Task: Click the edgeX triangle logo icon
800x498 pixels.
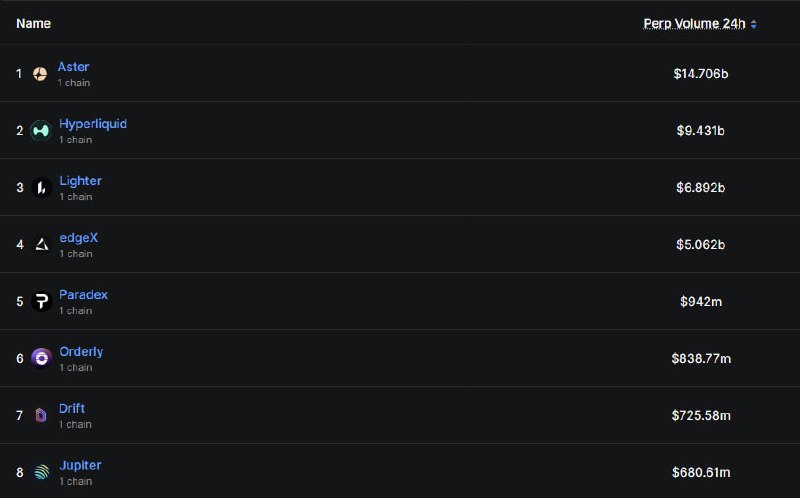Action: coord(41,244)
